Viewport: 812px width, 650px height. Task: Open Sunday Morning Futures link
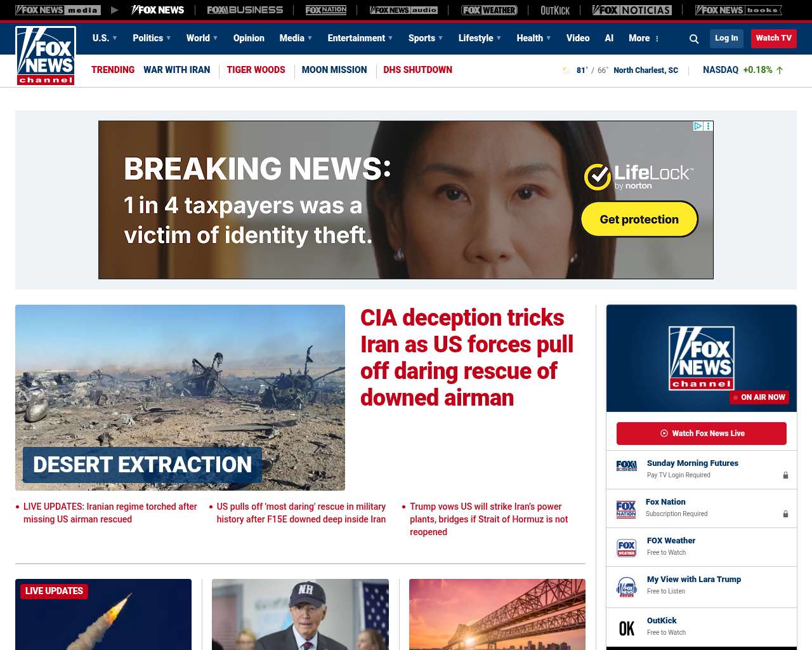click(x=693, y=463)
